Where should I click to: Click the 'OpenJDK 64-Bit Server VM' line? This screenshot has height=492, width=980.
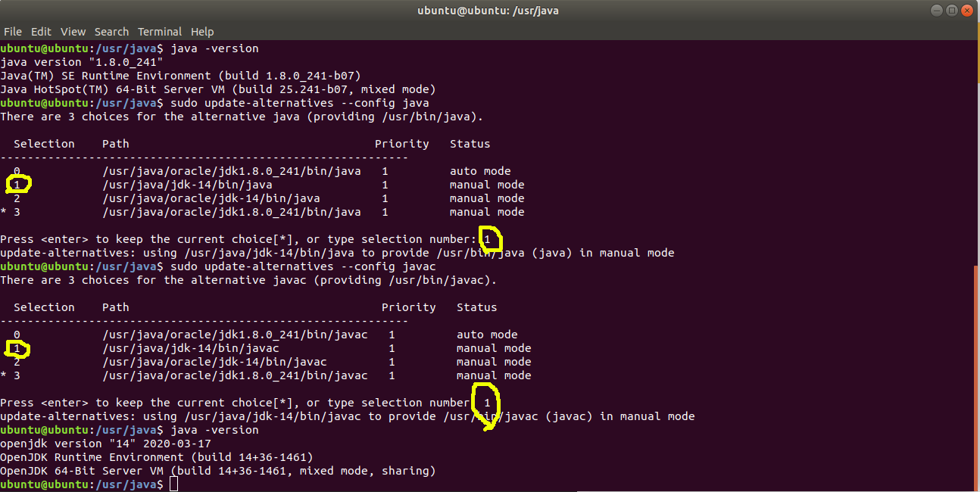pyautogui.click(x=217, y=471)
